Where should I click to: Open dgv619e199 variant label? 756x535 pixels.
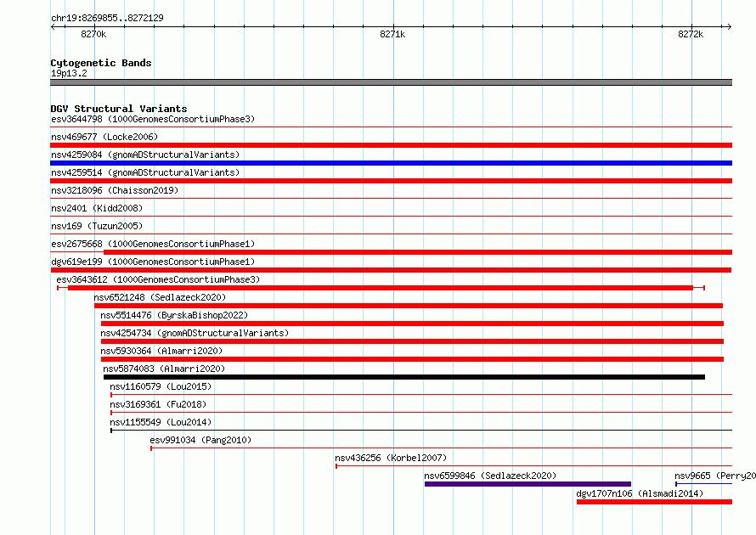pyautogui.click(x=153, y=262)
